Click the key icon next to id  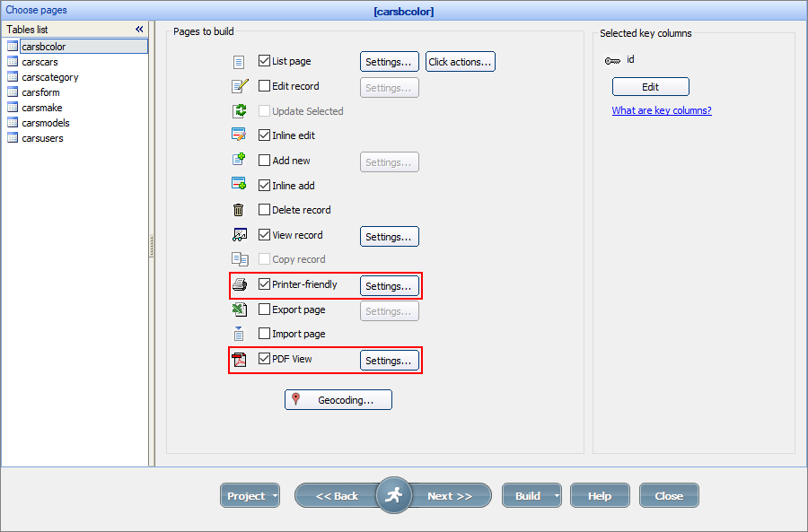(611, 59)
